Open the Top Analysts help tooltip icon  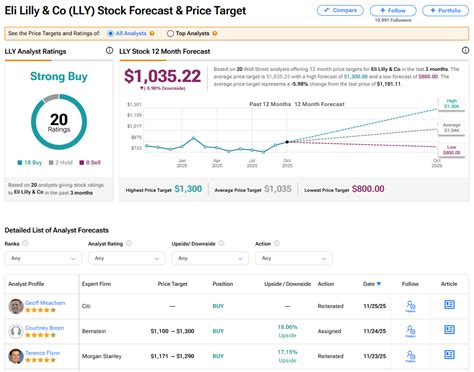click(215, 33)
